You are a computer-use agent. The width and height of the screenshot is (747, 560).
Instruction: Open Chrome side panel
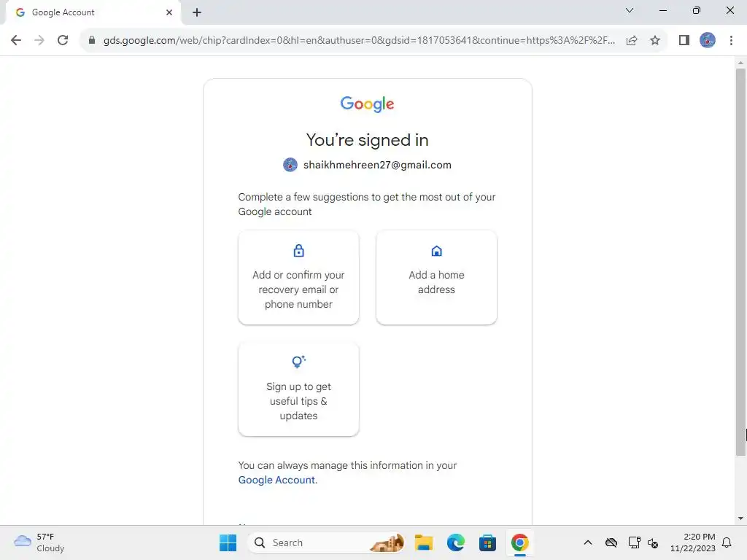[684, 40]
